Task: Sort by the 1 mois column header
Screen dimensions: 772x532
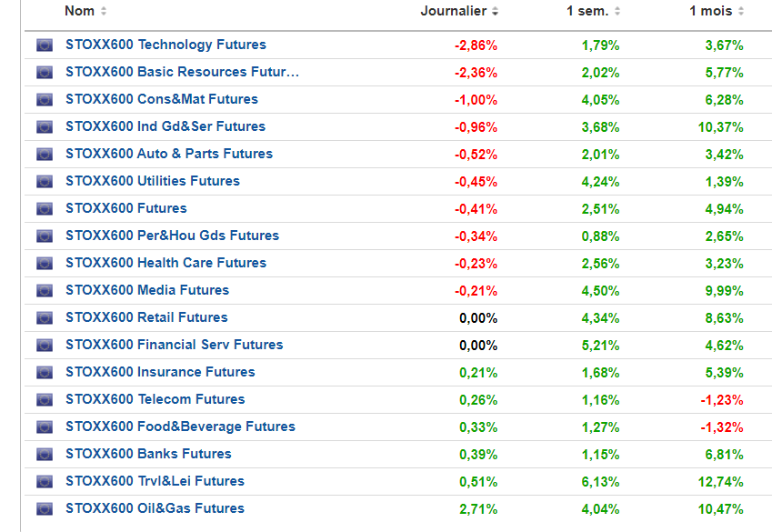Action: tap(717, 11)
